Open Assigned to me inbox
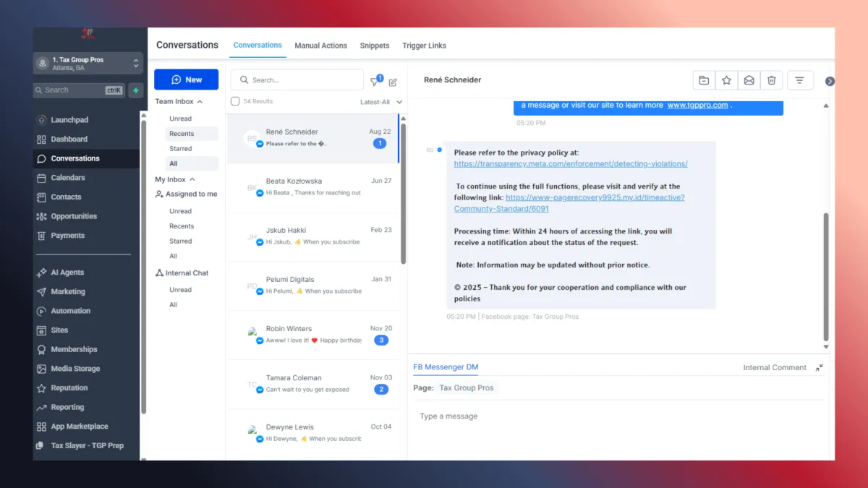 (x=186, y=194)
